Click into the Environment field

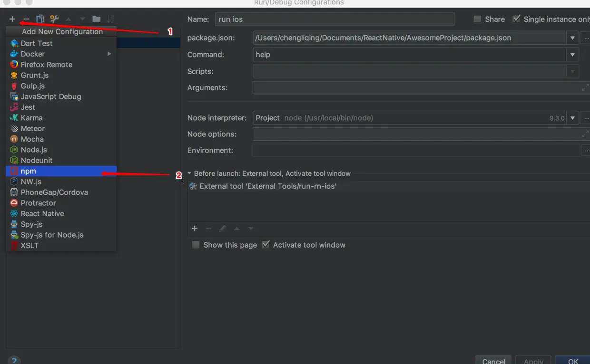coord(416,151)
